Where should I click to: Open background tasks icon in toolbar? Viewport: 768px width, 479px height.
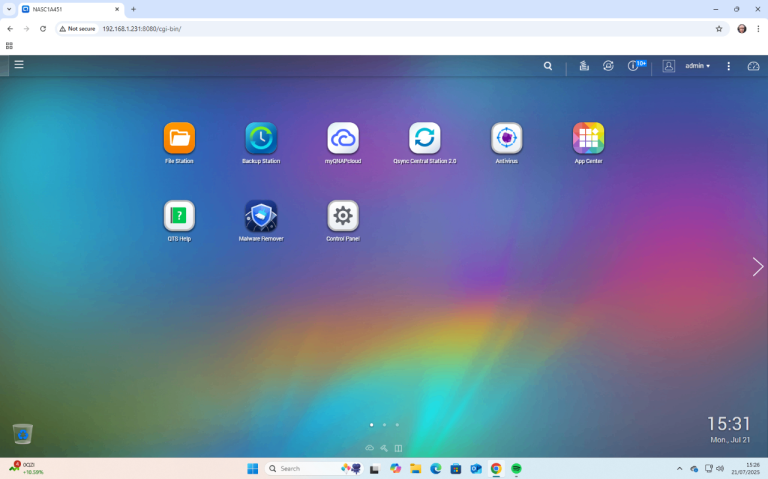(x=584, y=66)
